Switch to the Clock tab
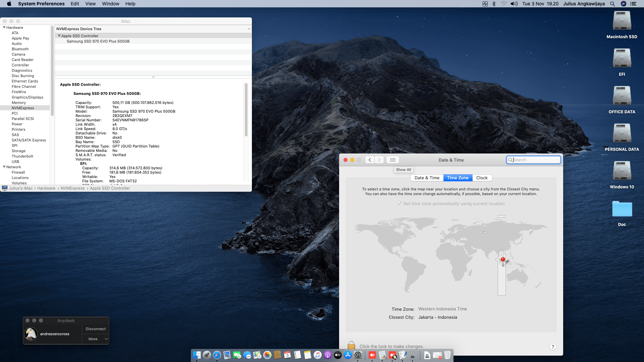Viewport: 644px width, 362px height. [482, 178]
